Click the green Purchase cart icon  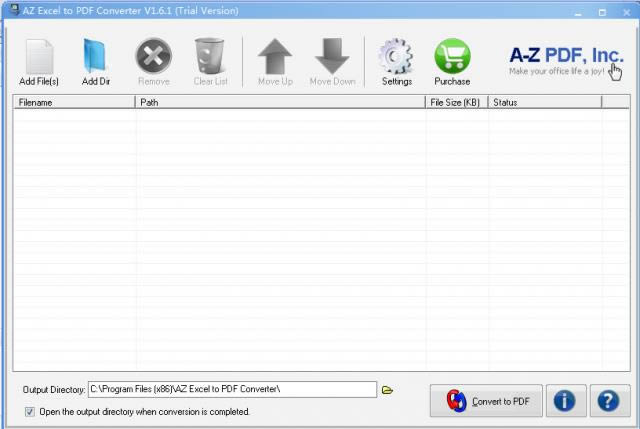[452, 56]
